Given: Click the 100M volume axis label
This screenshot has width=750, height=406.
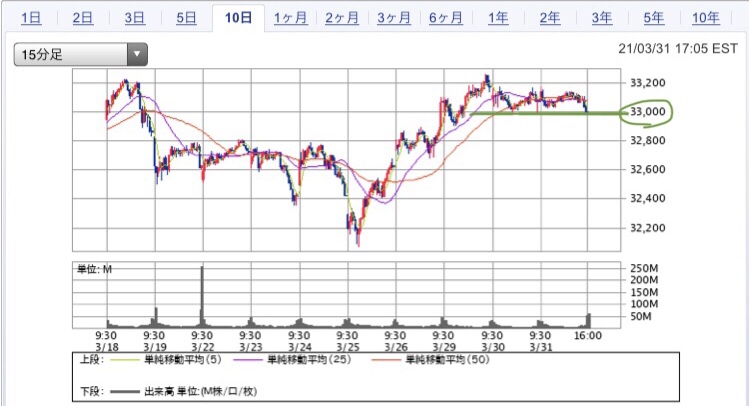Looking at the screenshot, I should [644, 304].
